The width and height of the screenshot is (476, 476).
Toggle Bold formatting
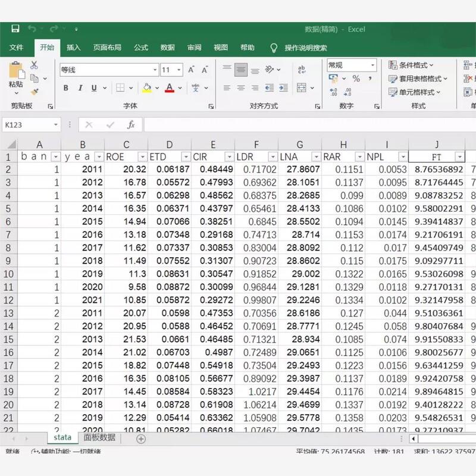[65, 88]
